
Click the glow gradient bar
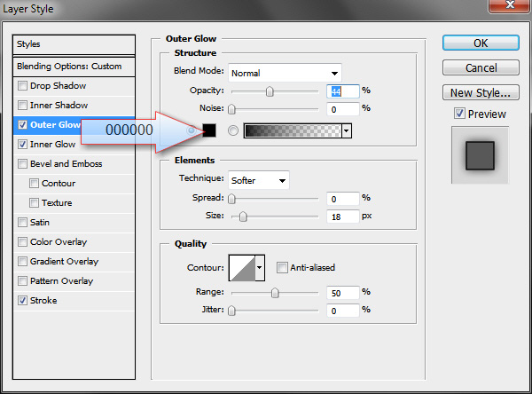point(293,130)
